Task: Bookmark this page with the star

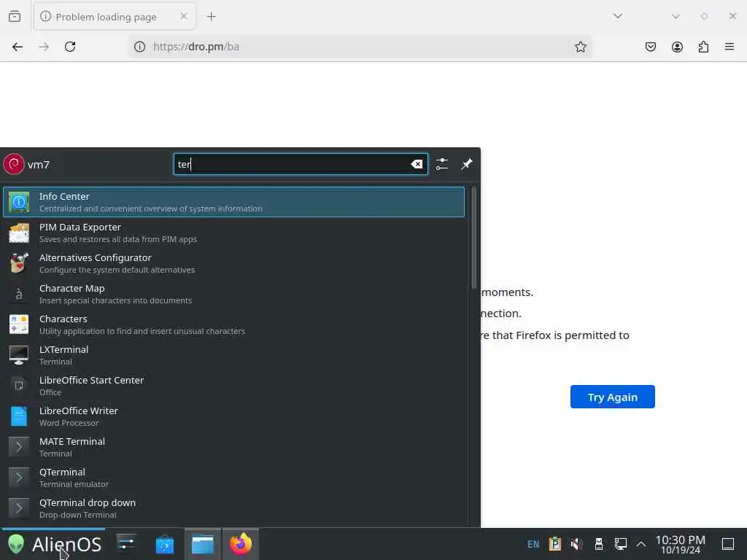Action: (x=580, y=47)
